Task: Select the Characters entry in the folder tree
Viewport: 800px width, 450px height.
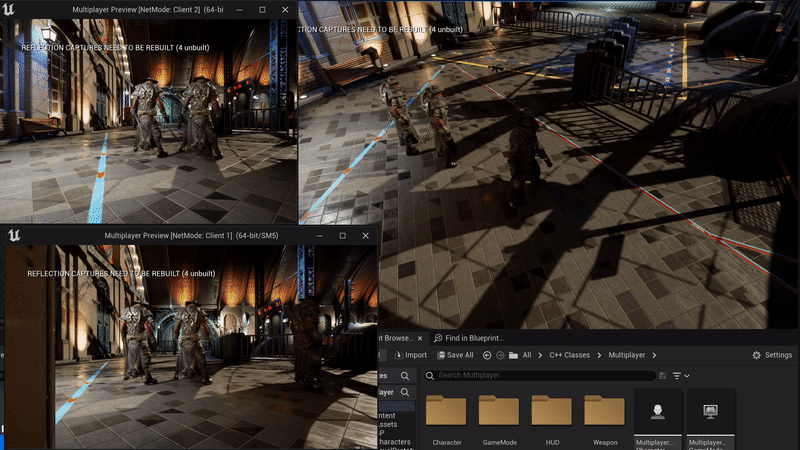Action: (394, 442)
